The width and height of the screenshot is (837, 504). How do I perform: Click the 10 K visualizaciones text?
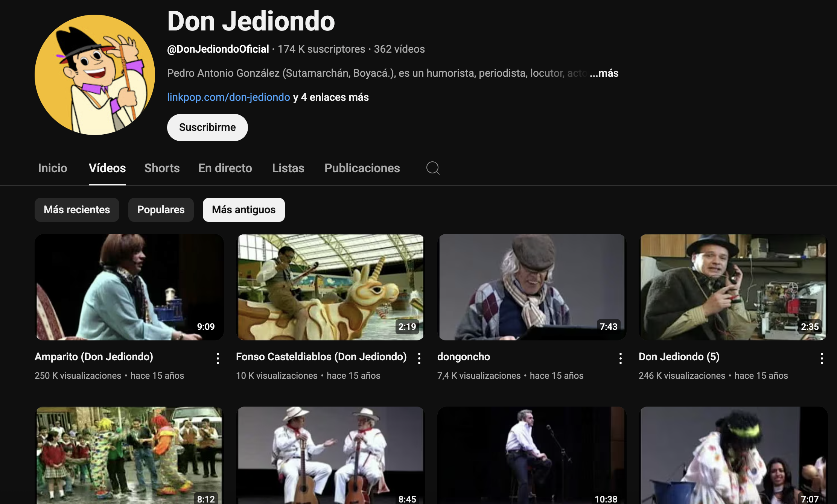pos(277,375)
